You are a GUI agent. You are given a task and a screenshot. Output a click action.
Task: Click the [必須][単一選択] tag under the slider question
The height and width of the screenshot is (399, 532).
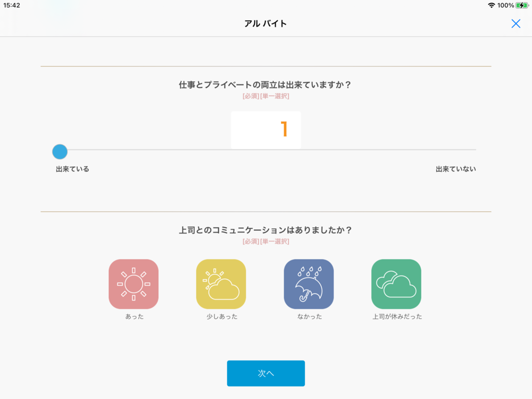coord(266,96)
